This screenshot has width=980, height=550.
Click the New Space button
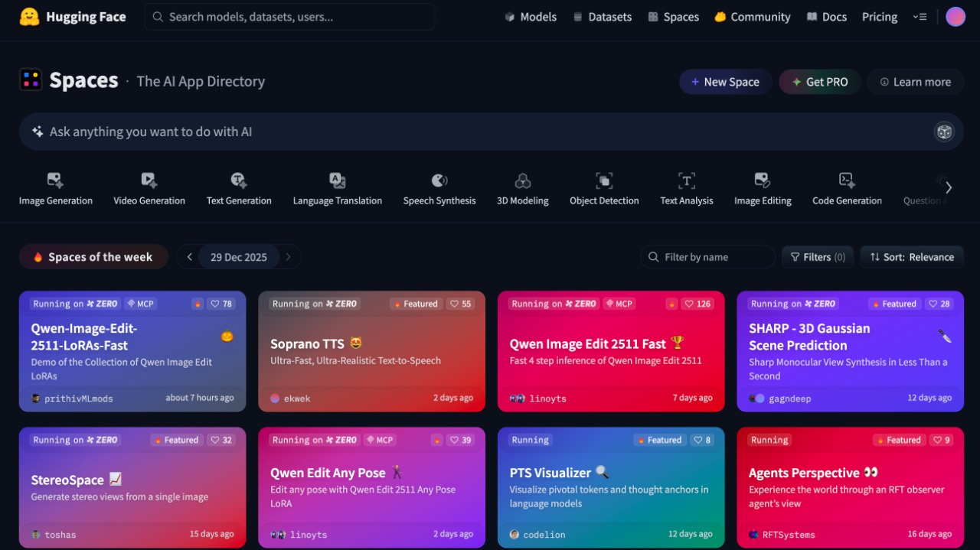pos(725,82)
